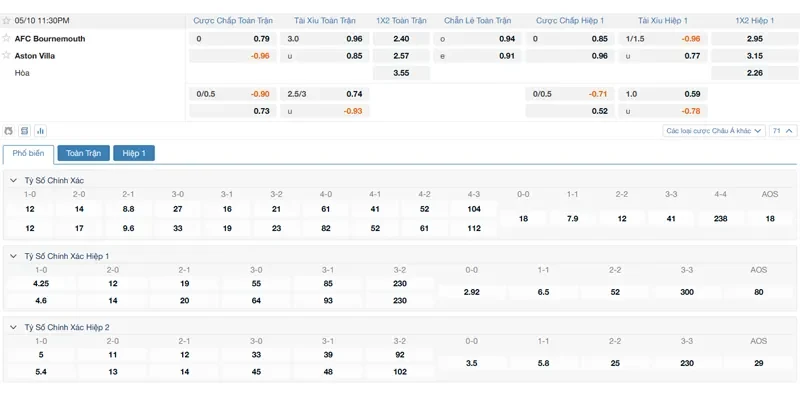Open the scoreboard icon below Hòa
The image size is (800, 400).
point(25,131)
